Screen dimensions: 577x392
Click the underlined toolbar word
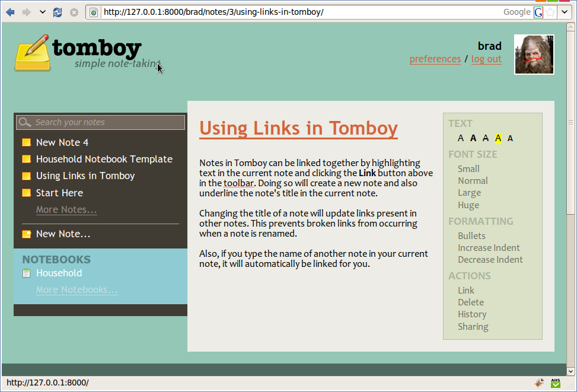pyautogui.click(x=238, y=183)
